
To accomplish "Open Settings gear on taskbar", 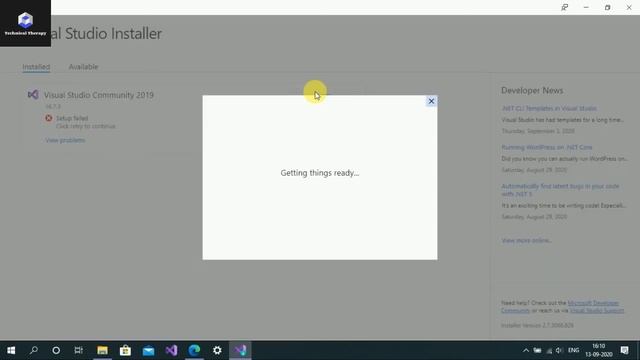I will pyautogui.click(x=217, y=350).
